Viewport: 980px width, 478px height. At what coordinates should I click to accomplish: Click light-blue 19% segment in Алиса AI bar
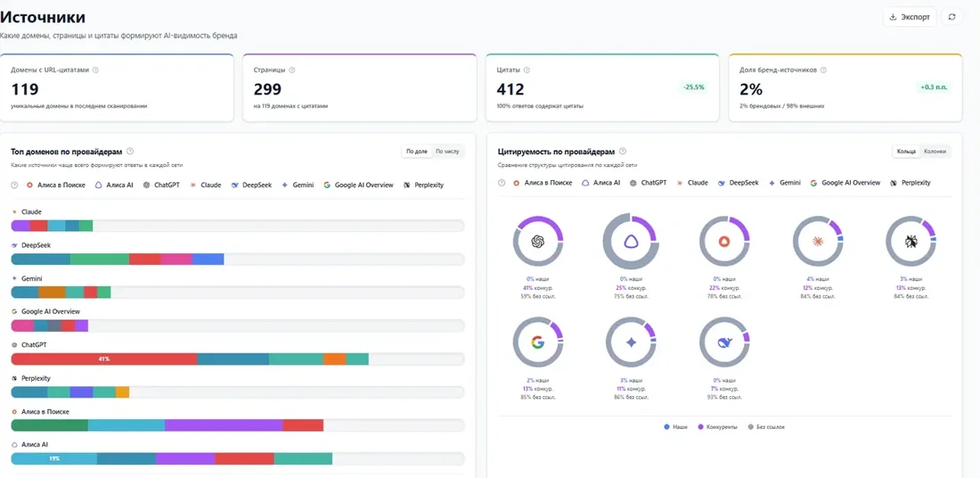(53, 458)
